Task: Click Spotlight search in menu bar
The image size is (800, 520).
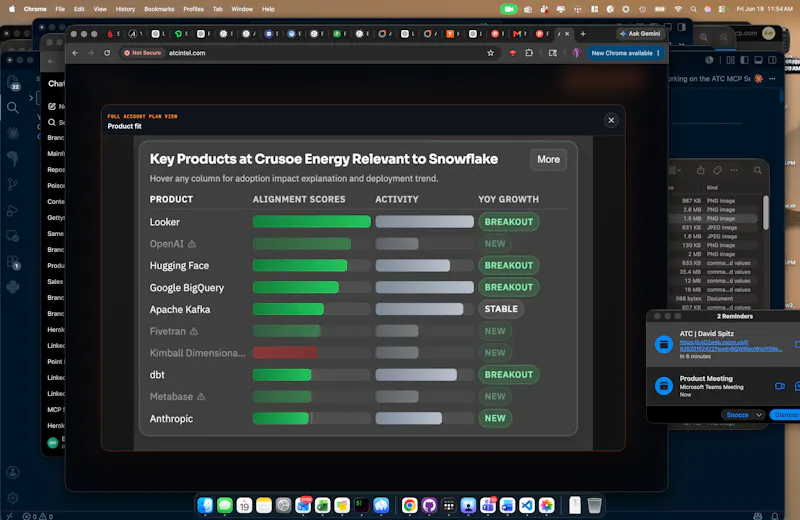Action: pyautogui.click(x=693, y=9)
